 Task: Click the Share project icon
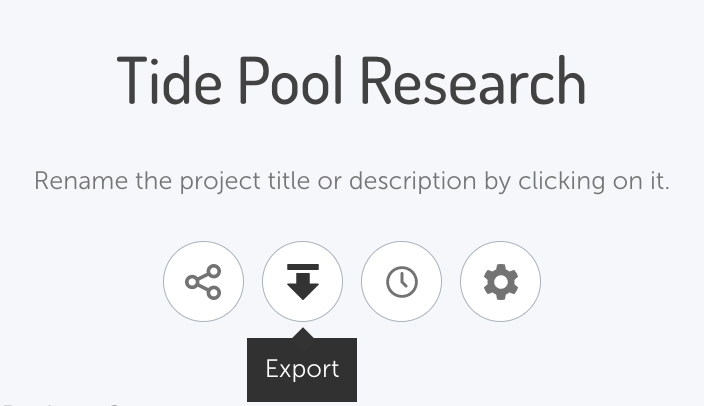203,282
